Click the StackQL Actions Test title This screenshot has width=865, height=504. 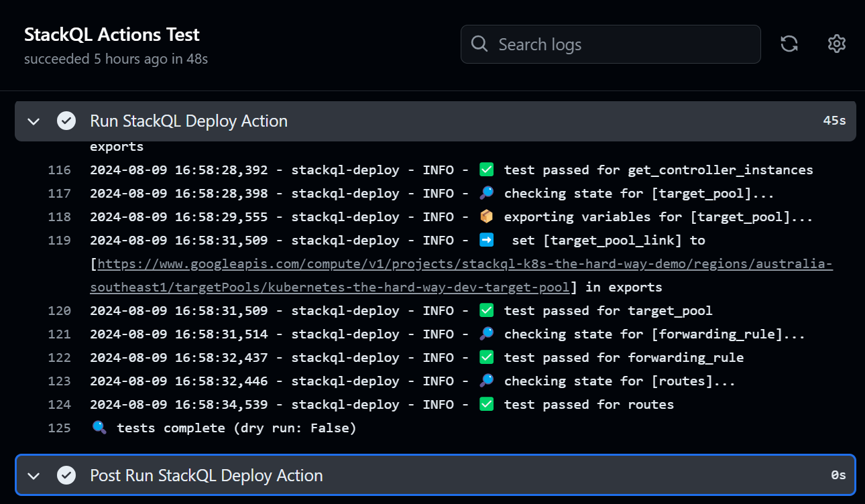[111, 34]
